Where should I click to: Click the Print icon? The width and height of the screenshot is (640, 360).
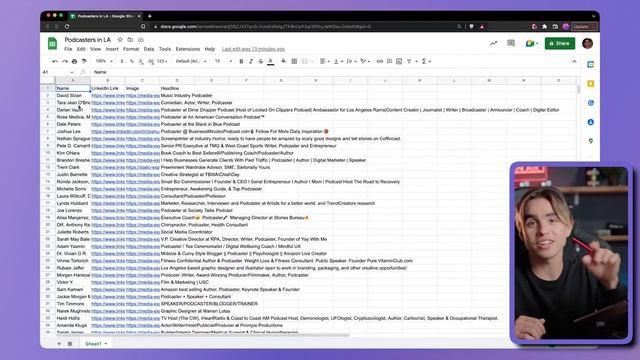click(74, 61)
